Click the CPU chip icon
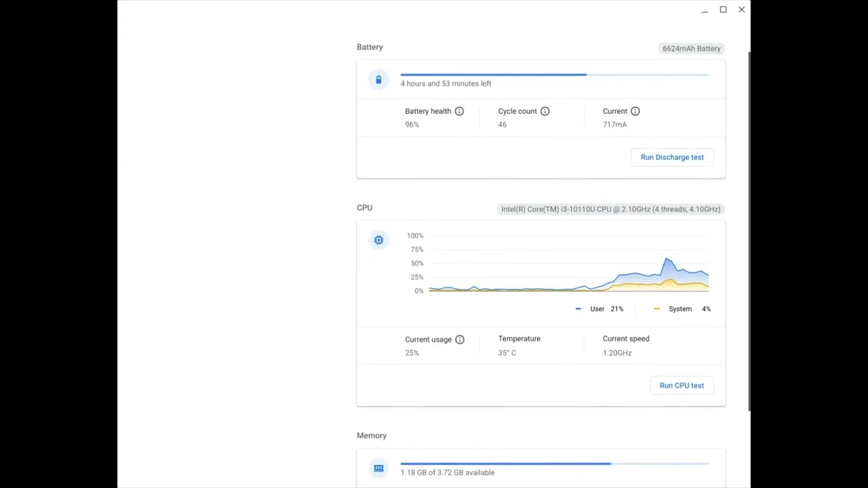Image resolution: width=868 pixels, height=488 pixels. point(378,240)
